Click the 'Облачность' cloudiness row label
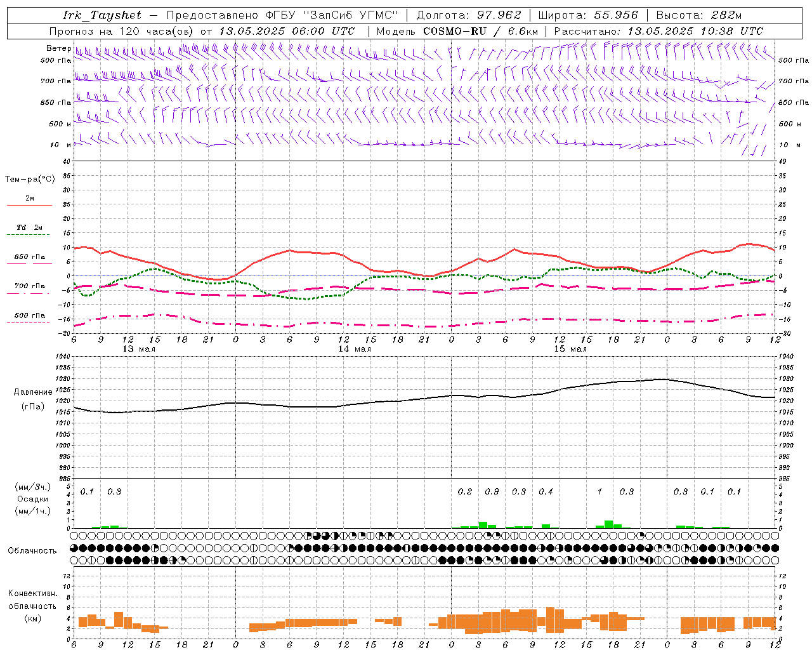The image size is (812, 650). point(32,550)
